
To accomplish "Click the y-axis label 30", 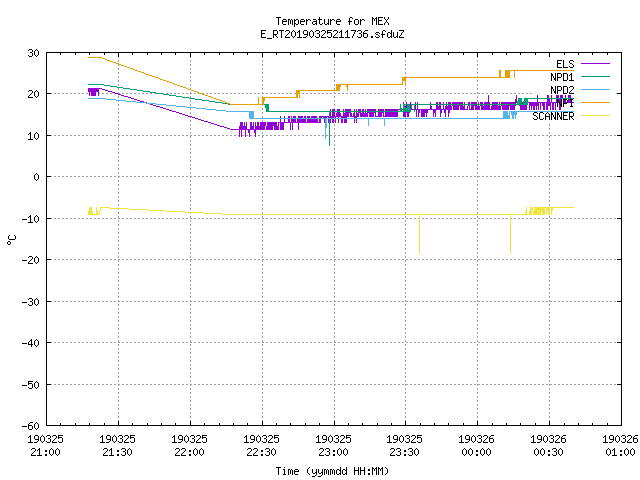I will (x=33, y=53).
